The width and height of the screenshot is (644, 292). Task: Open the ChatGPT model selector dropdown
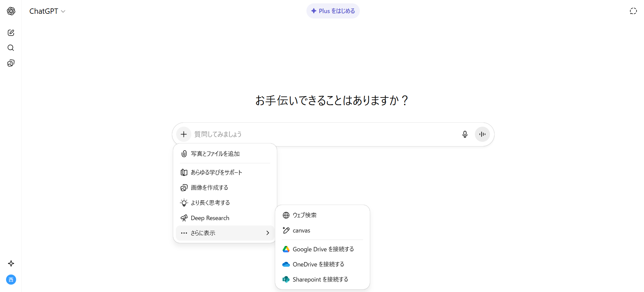47,11
